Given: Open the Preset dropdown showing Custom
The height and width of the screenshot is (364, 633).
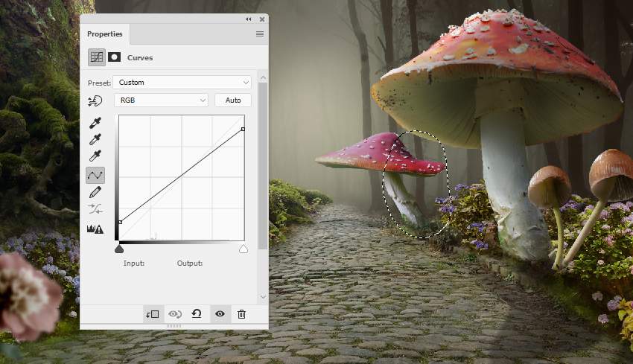Looking at the screenshot, I should (x=182, y=83).
